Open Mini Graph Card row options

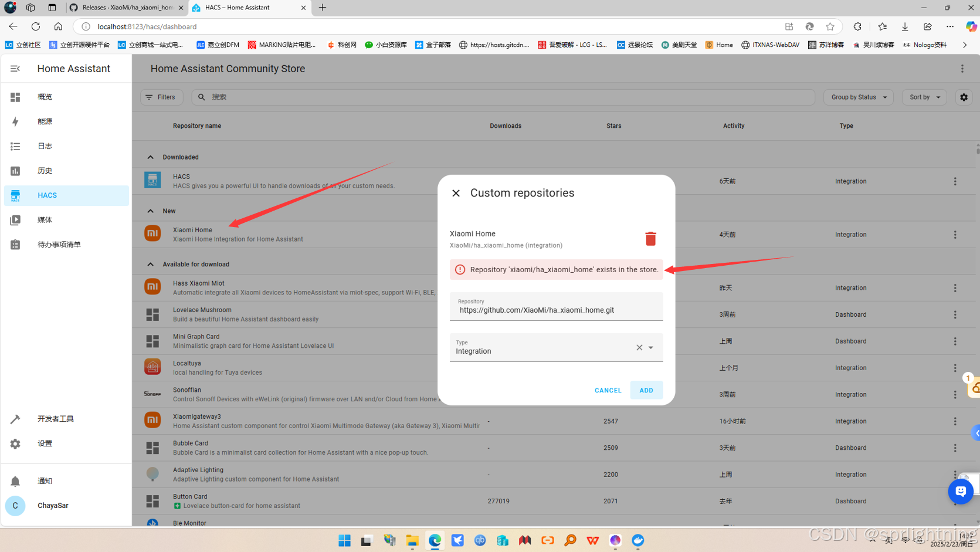[x=955, y=341]
